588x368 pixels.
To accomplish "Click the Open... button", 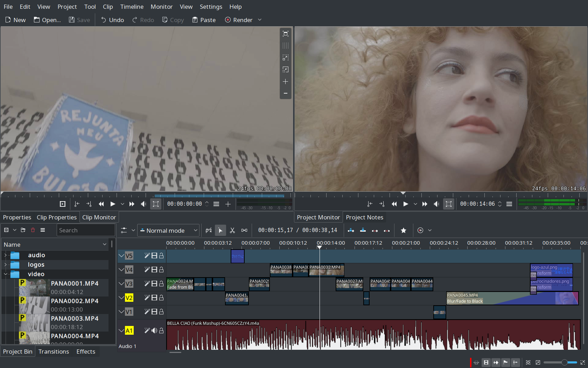I will pyautogui.click(x=47, y=20).
